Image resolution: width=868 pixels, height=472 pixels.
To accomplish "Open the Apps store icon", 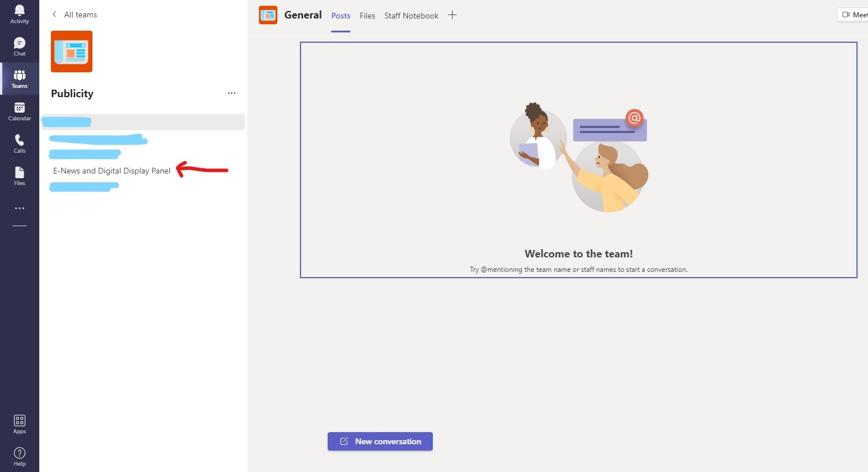I will pyautogui.click(x=19, y=424).
